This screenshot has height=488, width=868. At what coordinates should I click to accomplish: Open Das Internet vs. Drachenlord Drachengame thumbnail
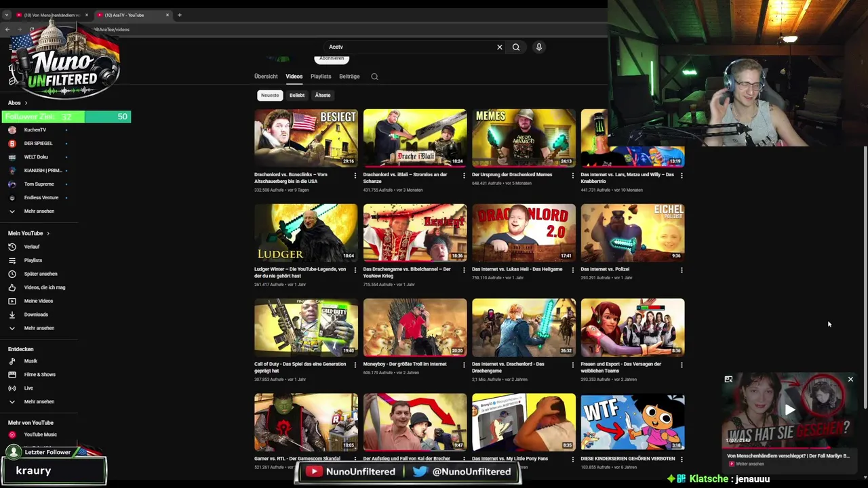[x=524, y=327]
